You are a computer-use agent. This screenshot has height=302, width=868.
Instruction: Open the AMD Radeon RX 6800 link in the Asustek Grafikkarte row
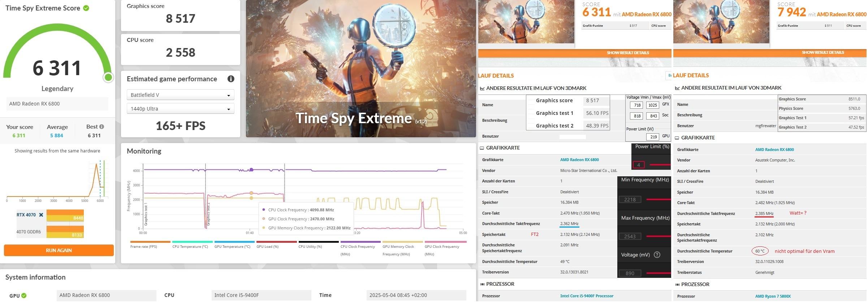point(774,150)
